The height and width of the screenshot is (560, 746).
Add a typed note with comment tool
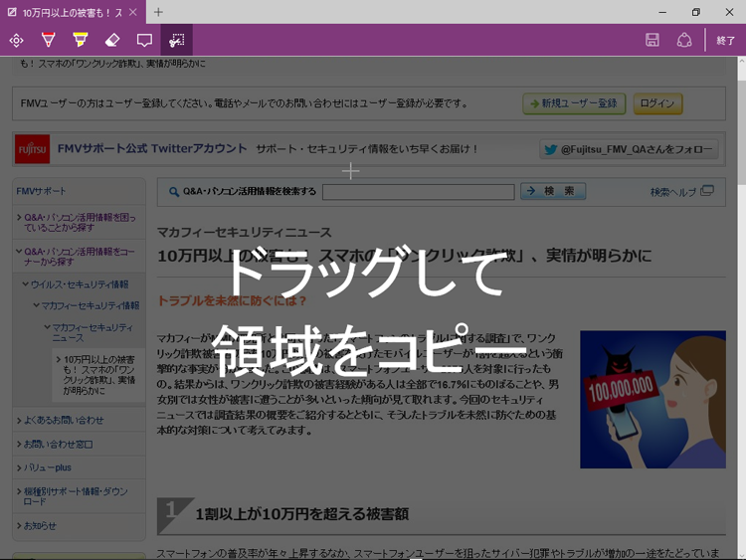tap(144, 41)
